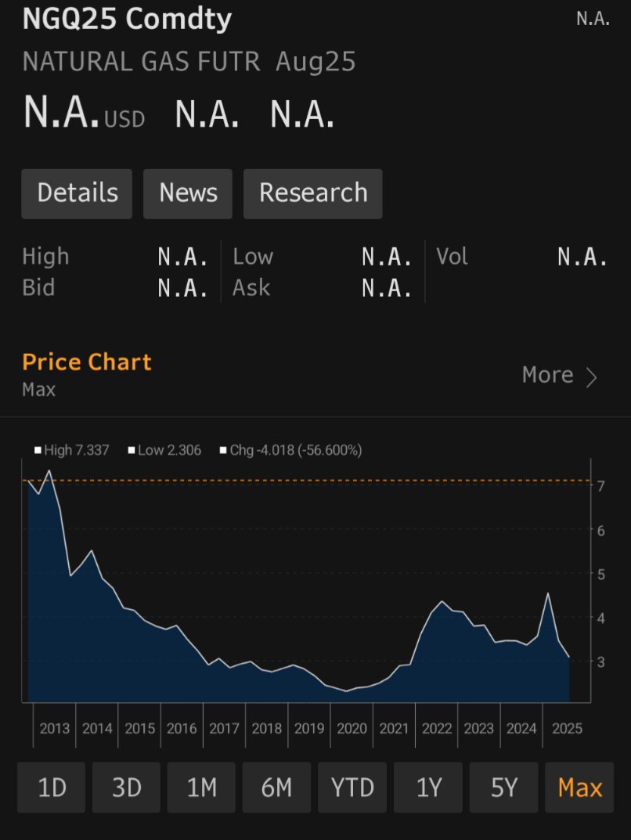Tap the 2013 label on x-axis
This screenshot has width=631, height=840.
[54, 729]
